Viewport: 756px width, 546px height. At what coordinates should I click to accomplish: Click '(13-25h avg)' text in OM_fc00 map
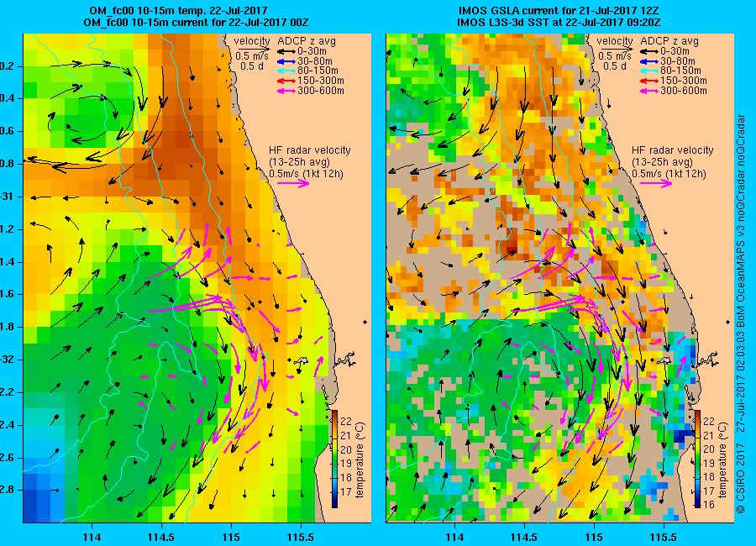coord(299,162)
